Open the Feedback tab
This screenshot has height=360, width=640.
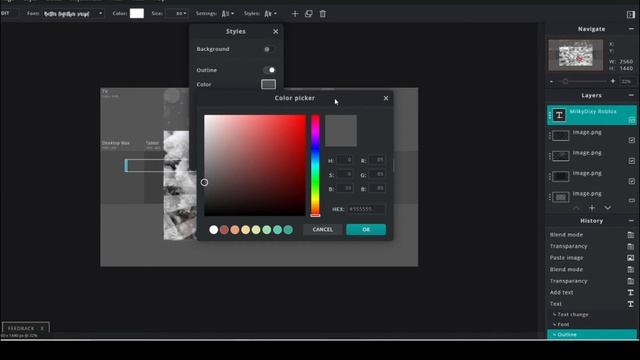tap(21, 328)
